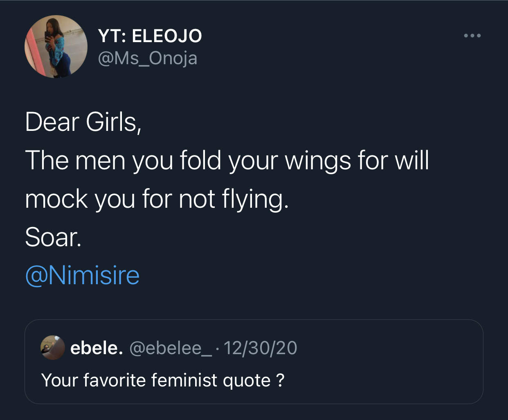
Task: Click the word "quote" in quoted tweet
Action: [247, 380]
